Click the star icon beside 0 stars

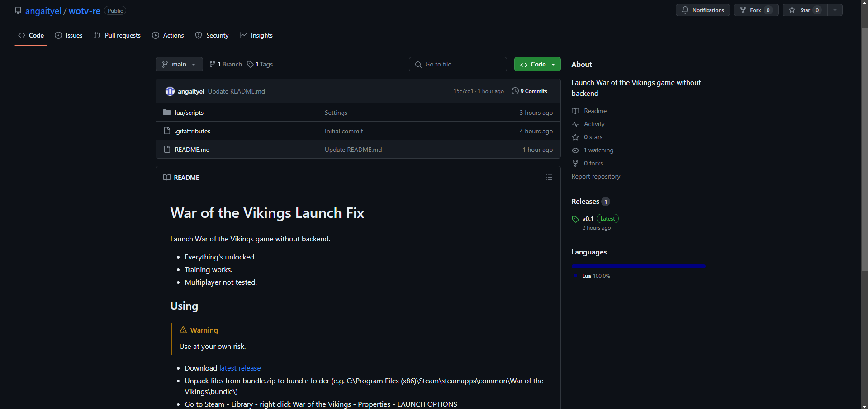point(575,137)
